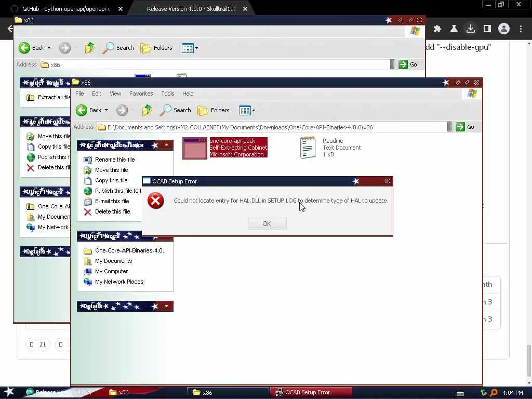Click browser page vertical scrollbar thumb
Image resolution: width=532 pixels, height=399 pixels.
tap(529, 360)
